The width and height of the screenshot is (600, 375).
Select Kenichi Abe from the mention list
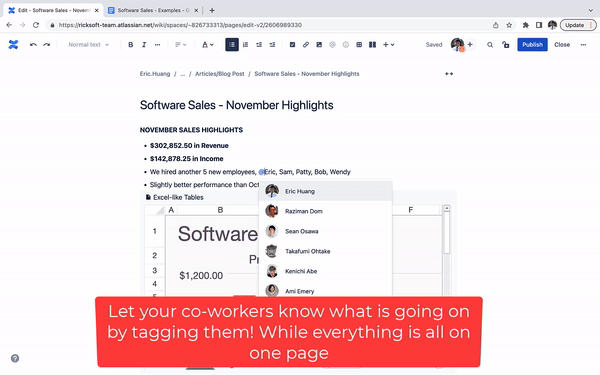click(x=325, y=271)
